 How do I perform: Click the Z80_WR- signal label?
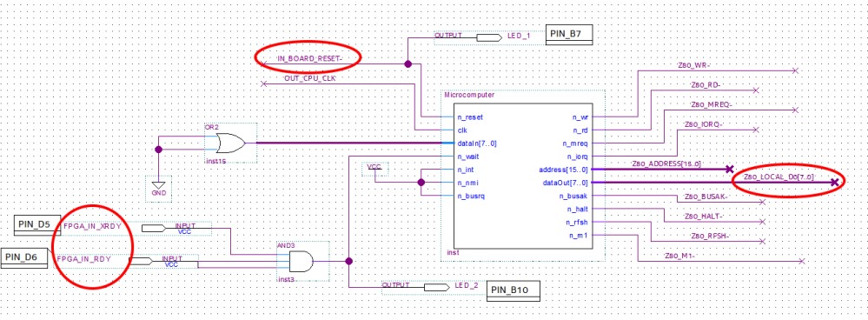tap(693, 65)
